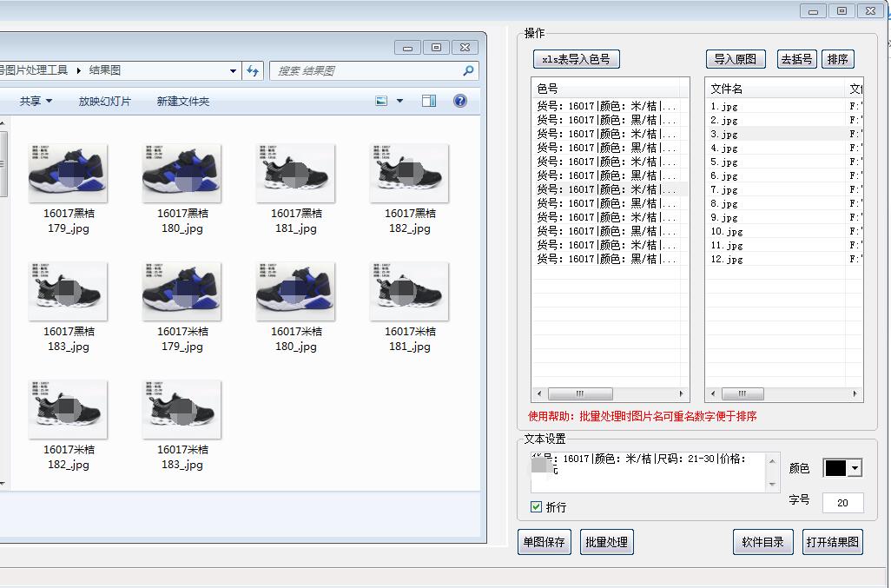This screenshot has width=891, height=588.
Task: Click 放映幻灯片 slideshow in explorer
Action: (x=104, y=101)
